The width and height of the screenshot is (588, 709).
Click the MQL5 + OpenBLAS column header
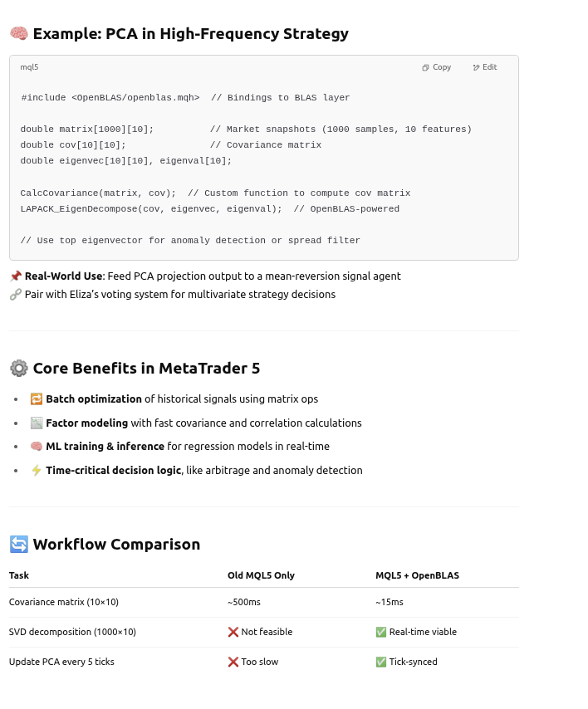pos(417,575)
